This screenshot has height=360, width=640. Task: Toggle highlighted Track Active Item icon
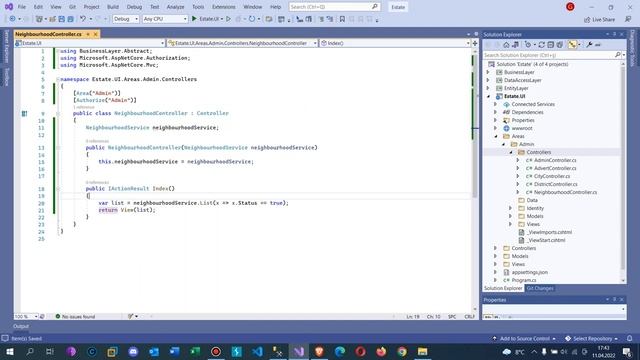click(x=572, y=45)
